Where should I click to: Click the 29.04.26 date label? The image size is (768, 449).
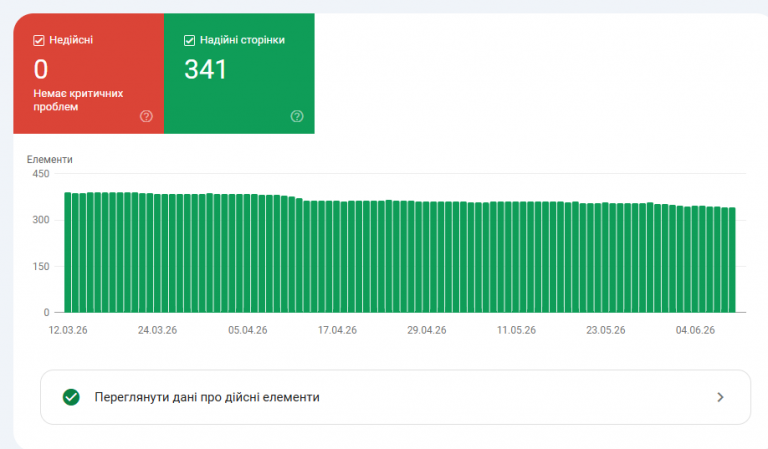pyautogui.click(x=427, y=330)
